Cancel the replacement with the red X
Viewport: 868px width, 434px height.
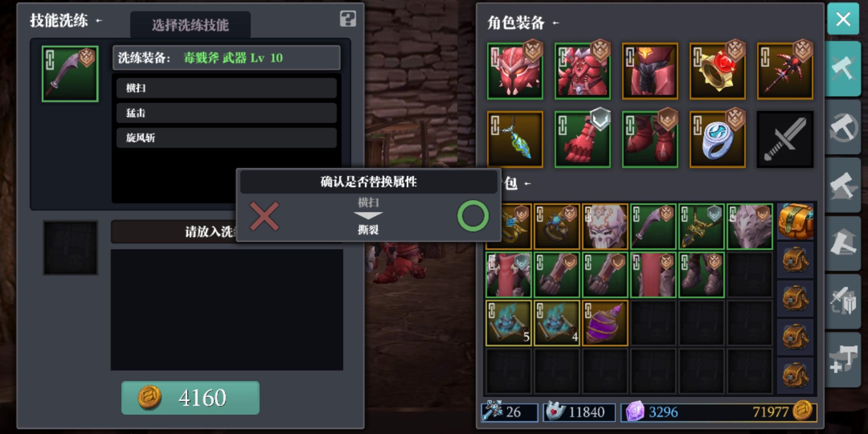point(264,216)
